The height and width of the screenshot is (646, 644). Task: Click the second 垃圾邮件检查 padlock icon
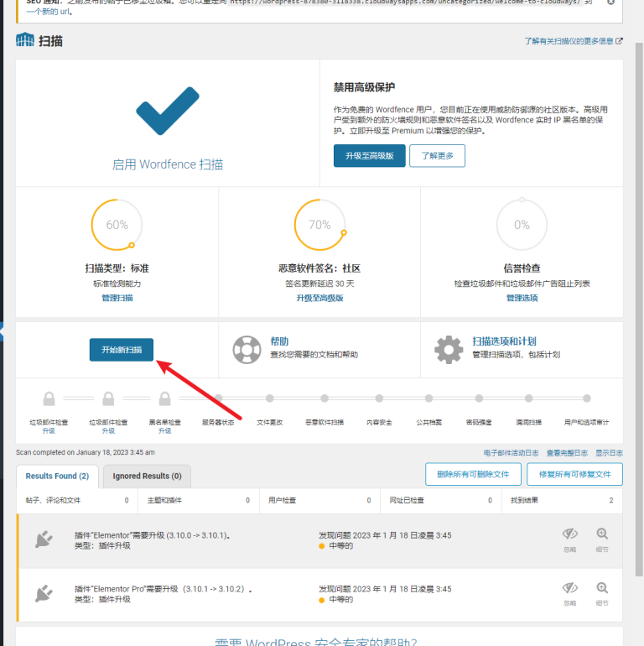tap(108, 399)
